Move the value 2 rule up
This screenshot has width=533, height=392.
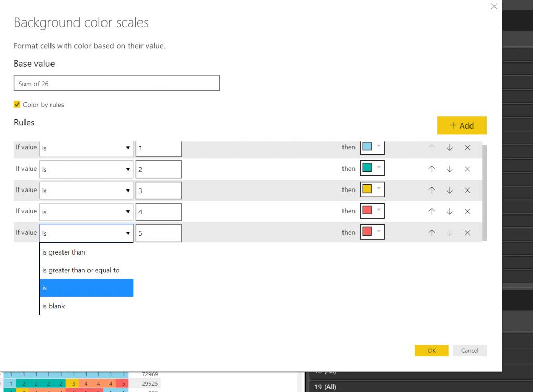(432, 169)
